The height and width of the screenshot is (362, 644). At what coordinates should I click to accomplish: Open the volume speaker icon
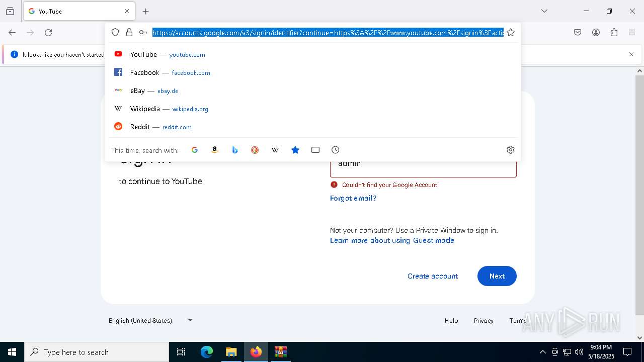click(579, 352)
